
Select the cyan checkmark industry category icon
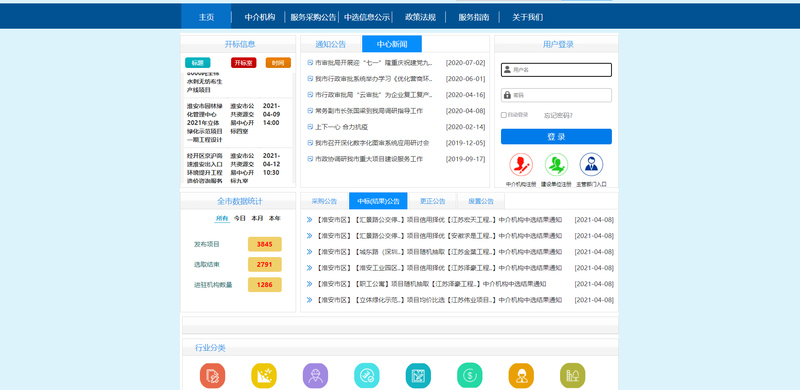367,376
